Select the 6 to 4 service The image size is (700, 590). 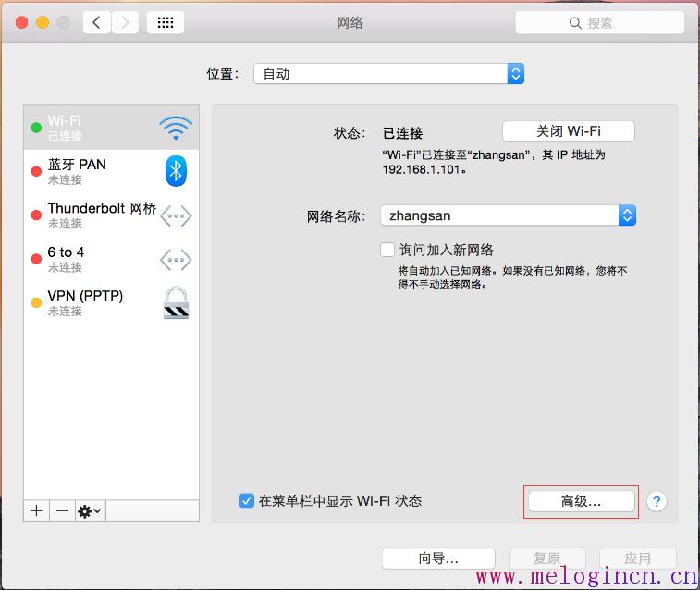coord(111,259)
